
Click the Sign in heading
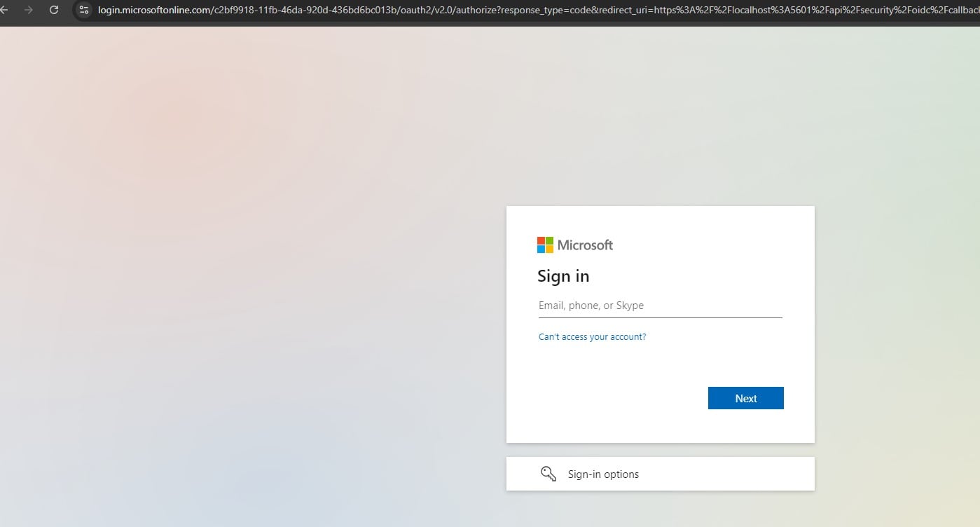[563, 276]
